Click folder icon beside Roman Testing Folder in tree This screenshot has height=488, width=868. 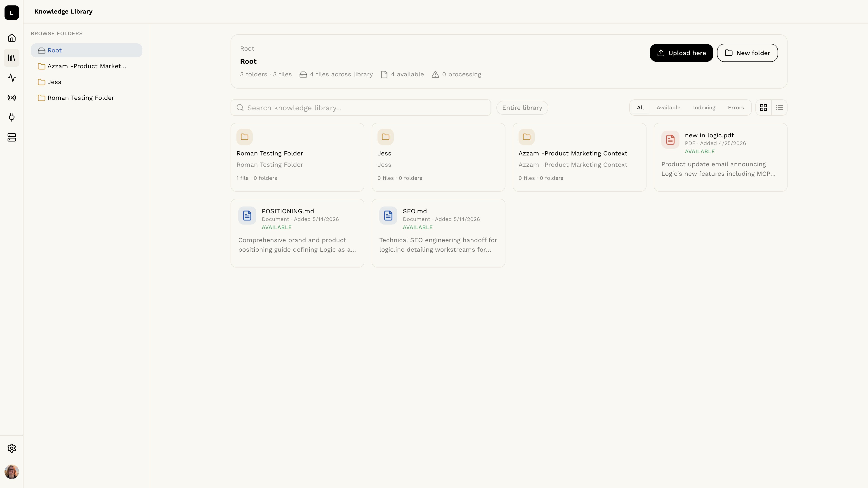[x=41, y=98]
